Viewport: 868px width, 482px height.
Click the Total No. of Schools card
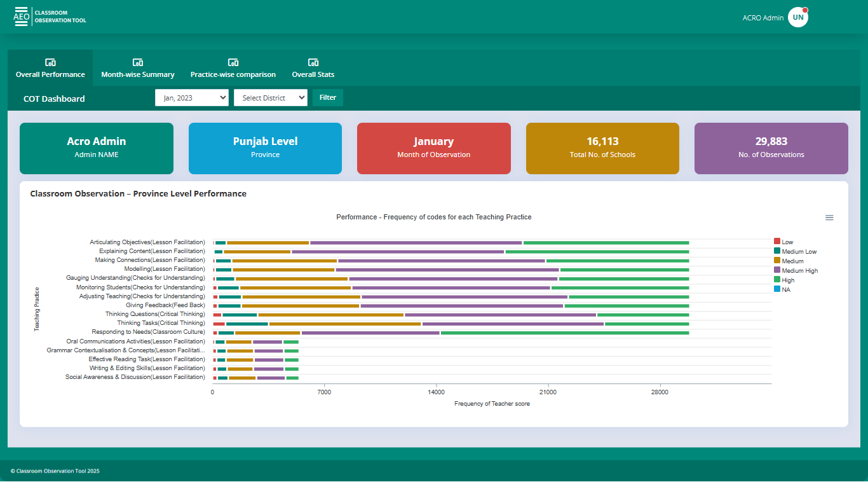[x=602, y=148]
